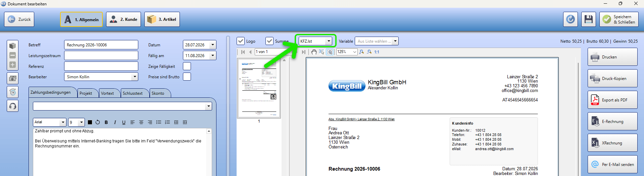
Task: Click the headset support icon
Action: coord(13,106)
